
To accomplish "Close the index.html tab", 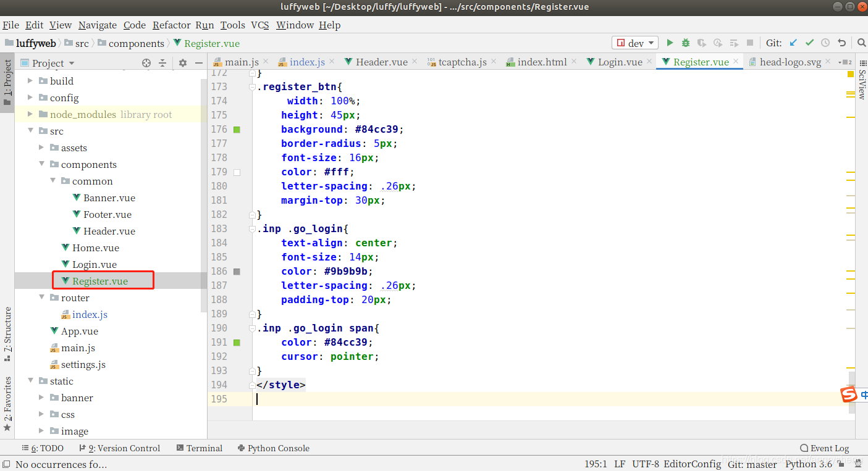I will click(x=573, y=61).
